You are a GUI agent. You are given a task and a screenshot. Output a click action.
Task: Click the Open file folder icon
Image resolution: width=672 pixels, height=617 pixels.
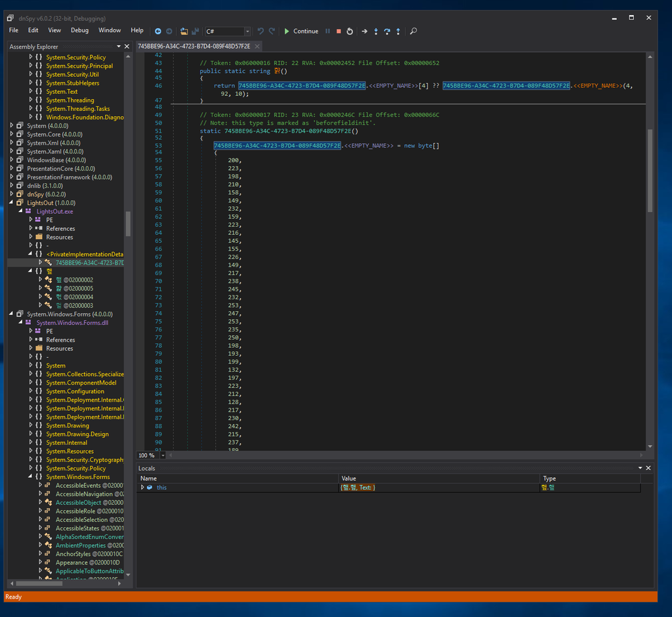[x=184, y=31]
